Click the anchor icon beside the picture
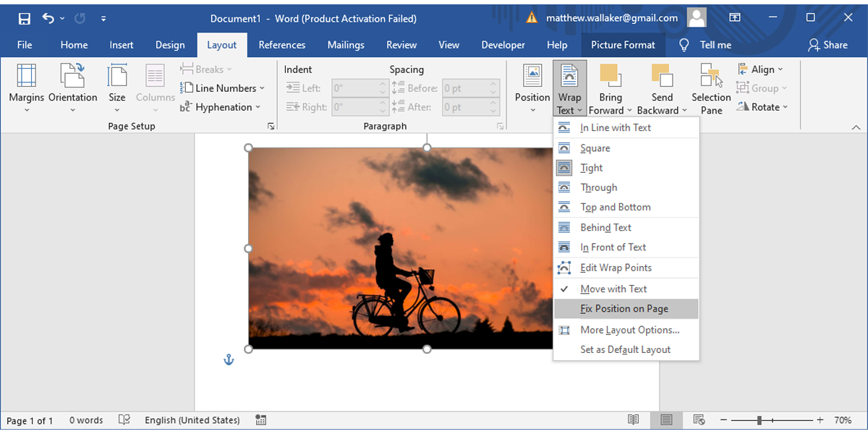 coord(229,359)
